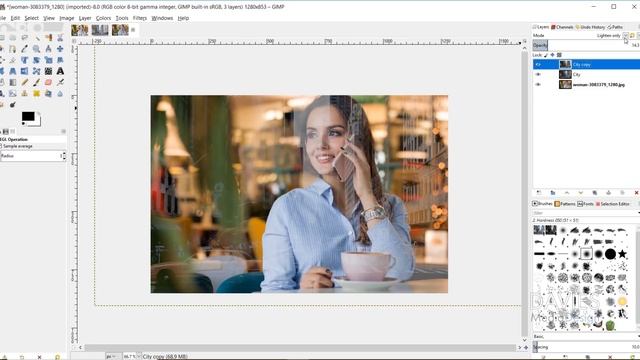
Task: Hide the City layer
Action: pos(538,74)
